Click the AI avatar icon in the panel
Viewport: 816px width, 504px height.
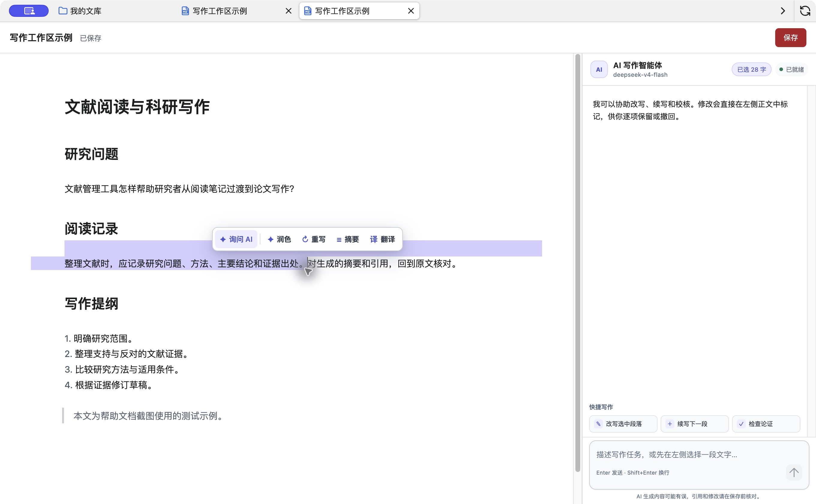coord(599,69)
